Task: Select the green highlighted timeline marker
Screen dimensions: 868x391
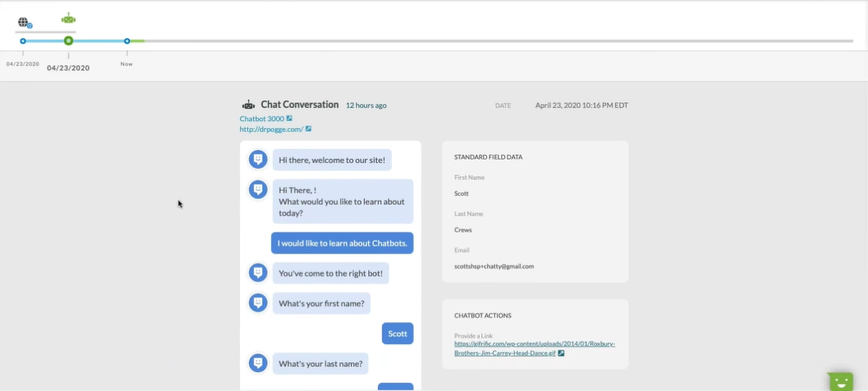Action: (x=68, y=41)
